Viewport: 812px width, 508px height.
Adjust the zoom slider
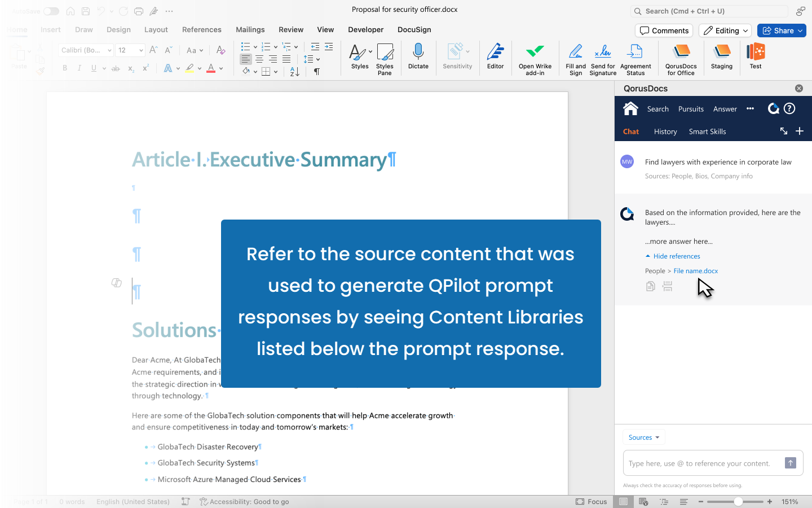pyautogui.click(x=738, y=501)
